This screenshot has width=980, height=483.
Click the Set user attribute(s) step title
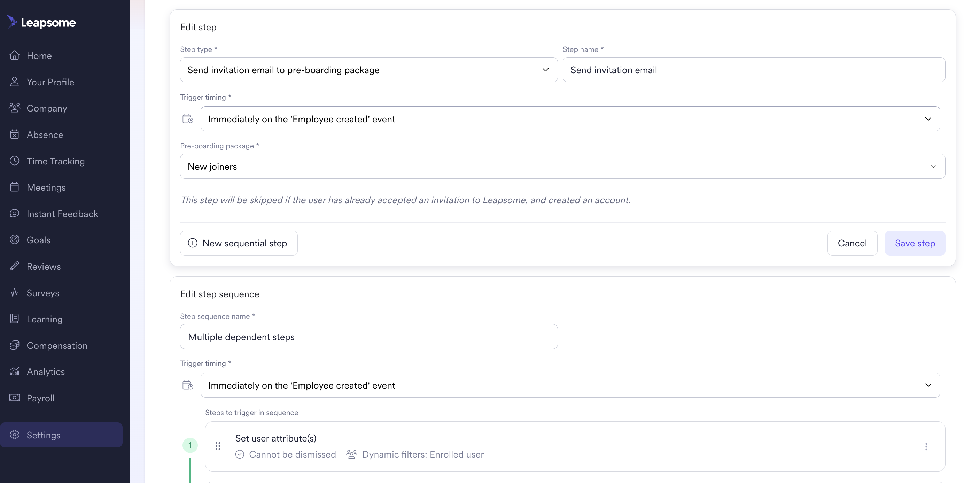[x=276, y=438]
